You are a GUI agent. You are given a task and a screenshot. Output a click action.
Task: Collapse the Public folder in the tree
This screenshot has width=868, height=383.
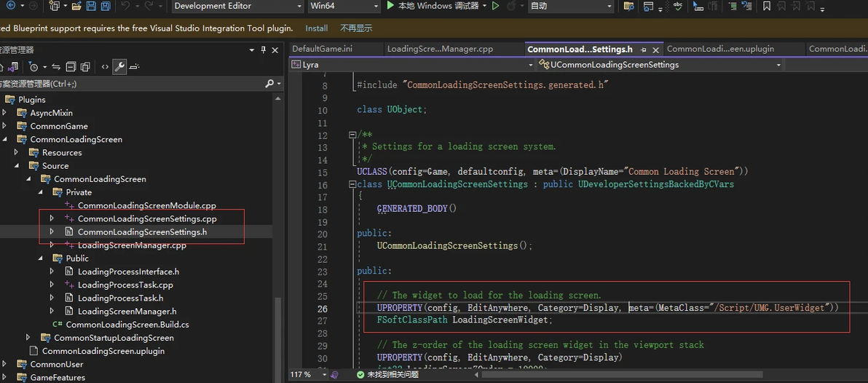[40, 258]
